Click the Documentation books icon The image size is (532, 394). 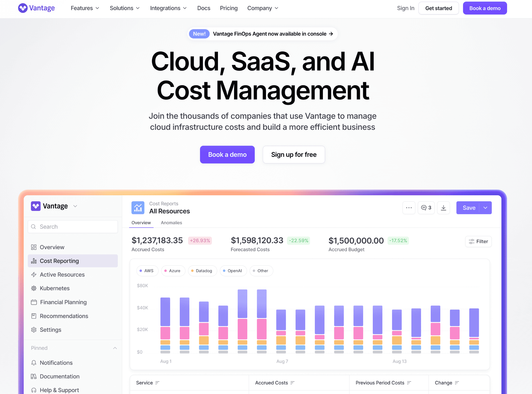click(x=34, y=376)
